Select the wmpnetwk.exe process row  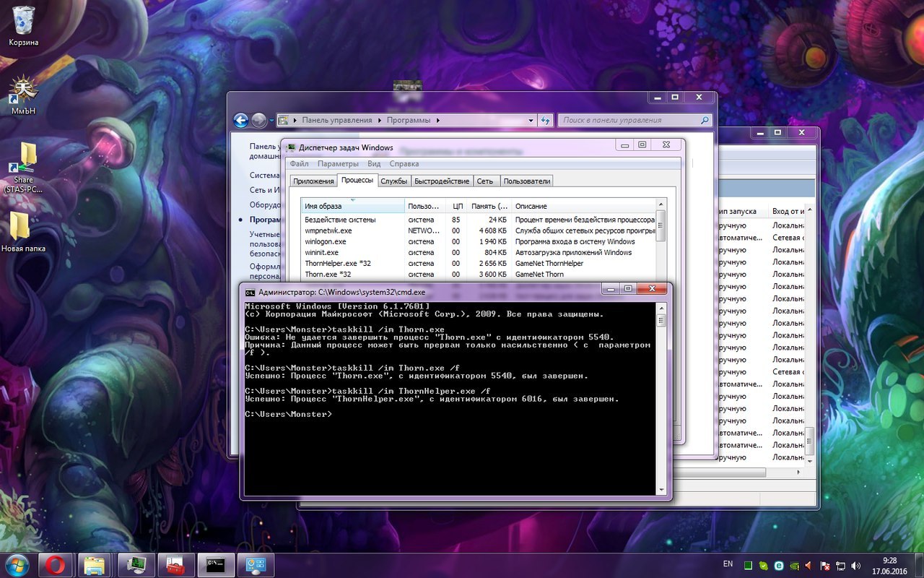click(x=478, y=230)
